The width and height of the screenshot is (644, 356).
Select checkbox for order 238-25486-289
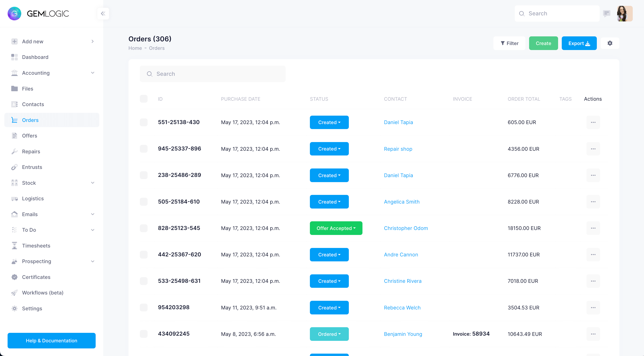point(143,175)
